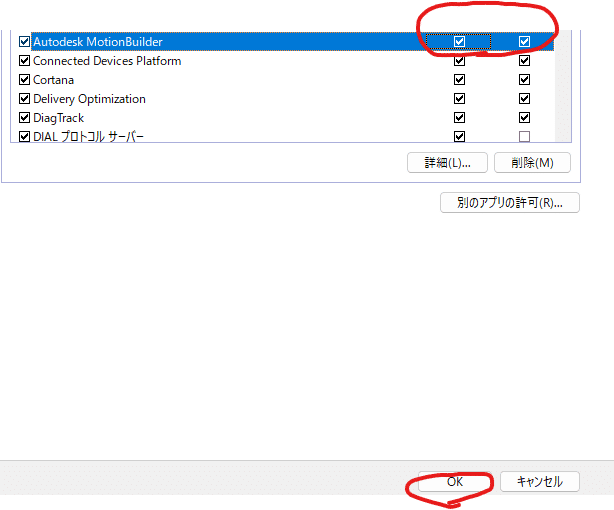Select the Cortana row text
The image size is (614, 510).
pos(53,80)
